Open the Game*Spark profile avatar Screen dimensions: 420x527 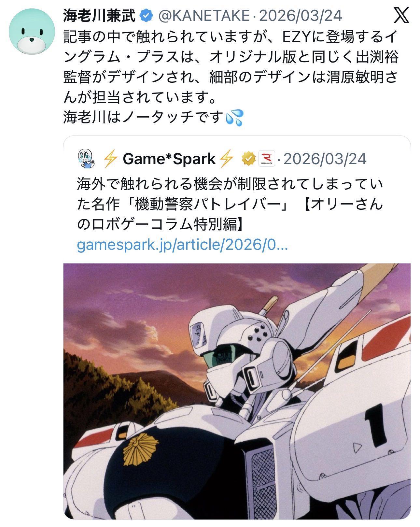[86, 159]
